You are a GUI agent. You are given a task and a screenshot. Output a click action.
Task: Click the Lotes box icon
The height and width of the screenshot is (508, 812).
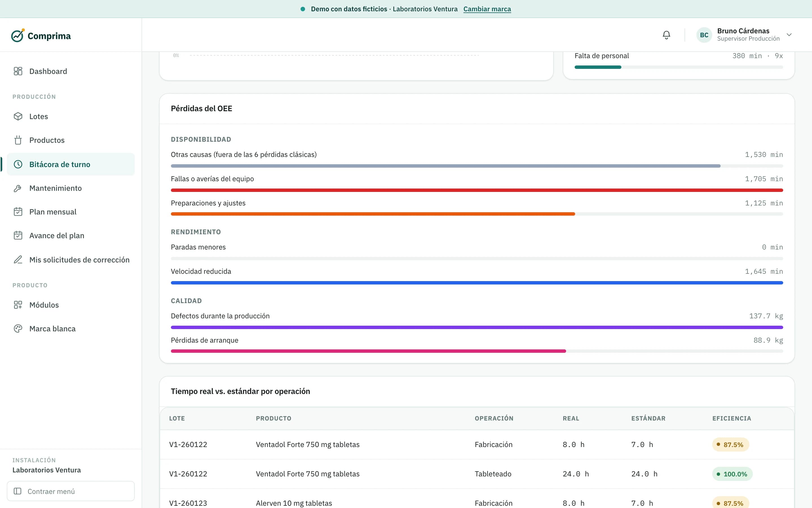[18, 116]
